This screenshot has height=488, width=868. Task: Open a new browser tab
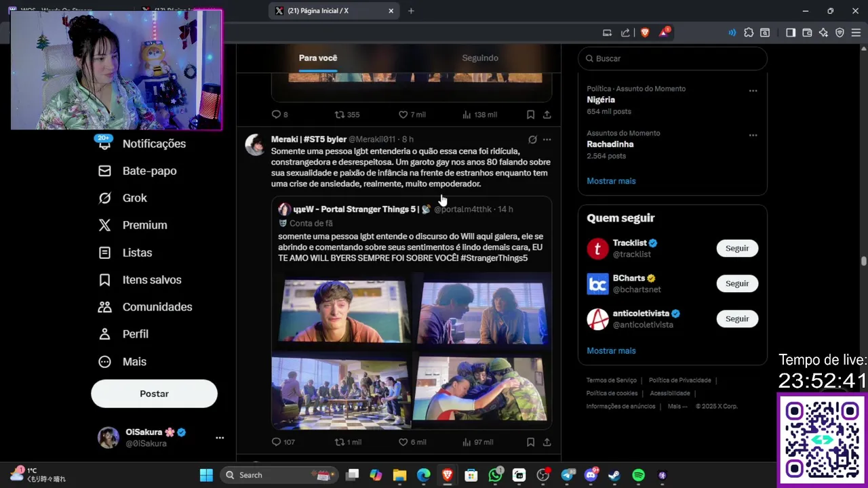[x=411, y=11]
